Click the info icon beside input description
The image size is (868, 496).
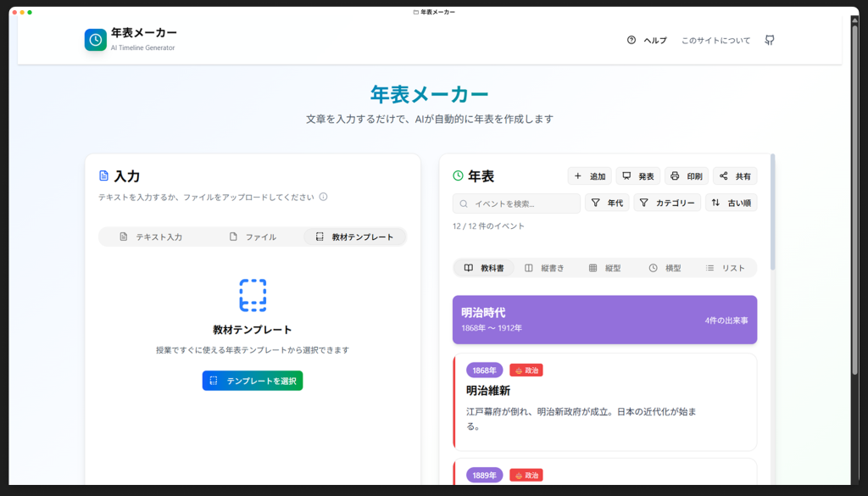(323, 197)
